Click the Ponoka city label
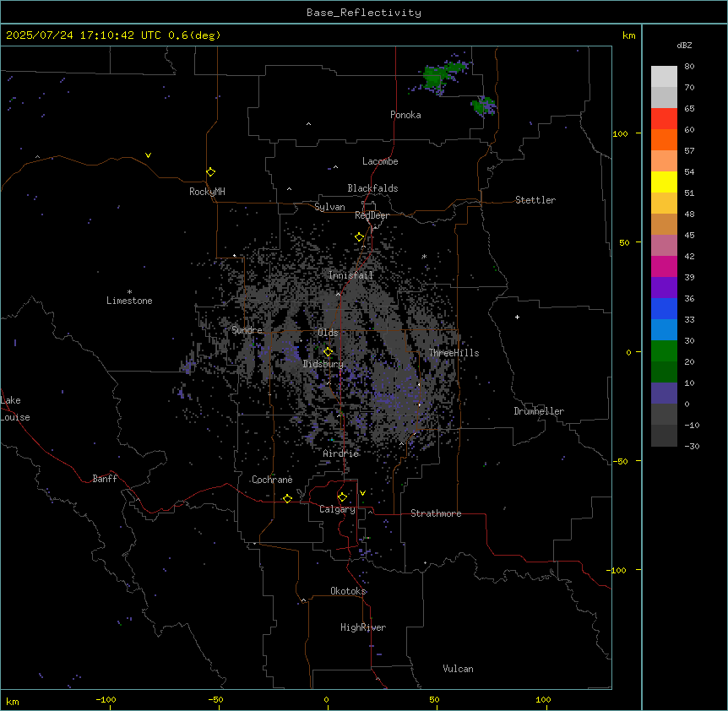Image resolution: width=728 pixels, height=711 pixels. pyautogui.click(x=405, y=115)
